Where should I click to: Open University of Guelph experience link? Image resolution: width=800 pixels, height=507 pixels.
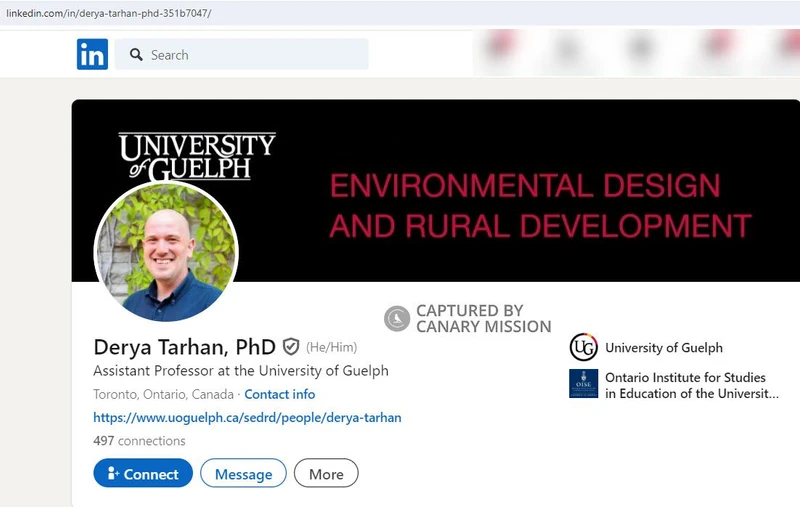[x=664, y=348]
